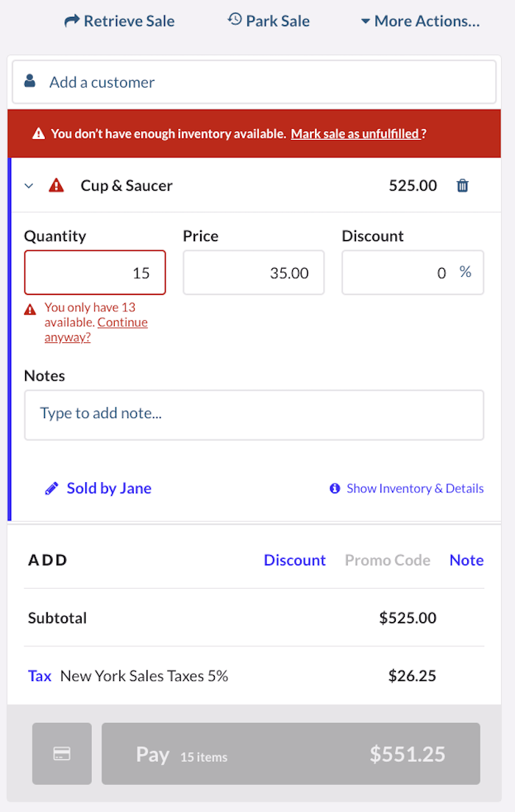Image resolution: width=515 pixels, height=812 pixels.
Task: Click the Retrieve Sale arrow icon
Action: [x=71, y=20]
